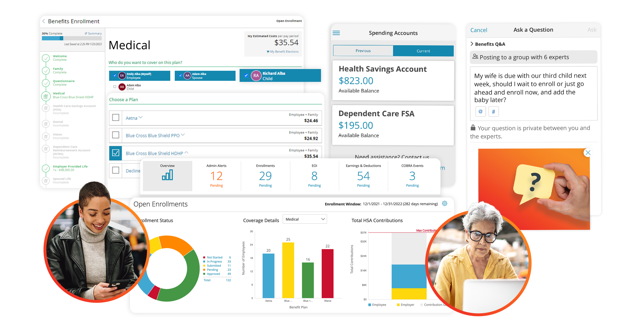Click the # hashtag icon

click(x=493, y=112)
